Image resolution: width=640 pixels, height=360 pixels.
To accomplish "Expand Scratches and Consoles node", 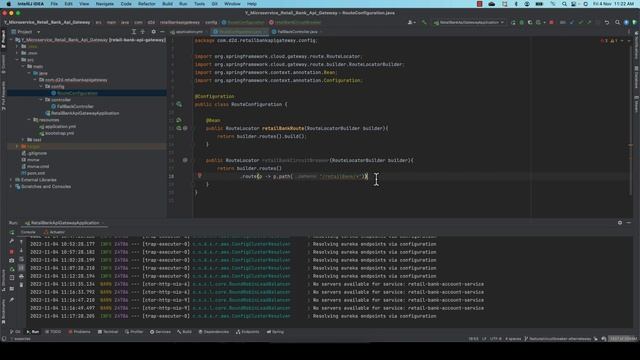I will pos(11,187).
